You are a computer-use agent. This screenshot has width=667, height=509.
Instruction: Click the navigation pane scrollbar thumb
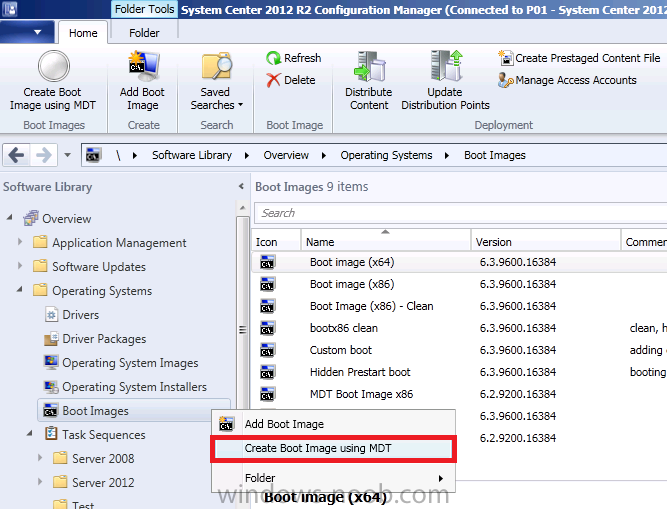(242, 330)
